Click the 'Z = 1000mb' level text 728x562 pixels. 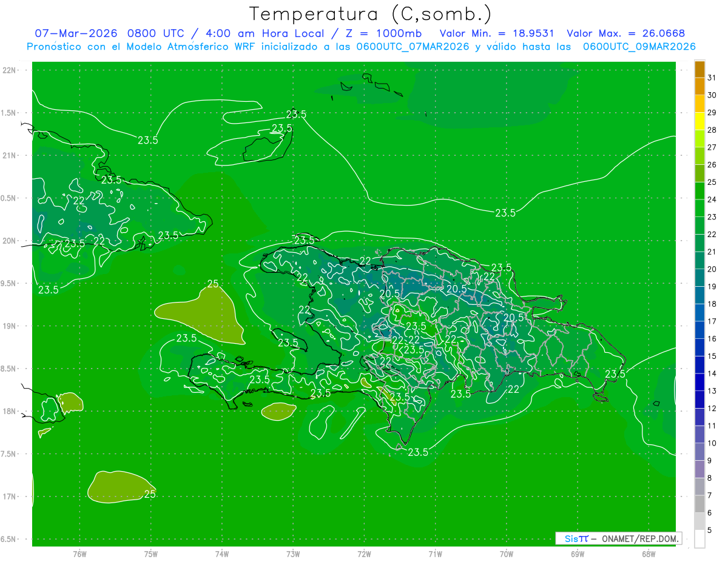pyautogui.click(x=384, y=33)
